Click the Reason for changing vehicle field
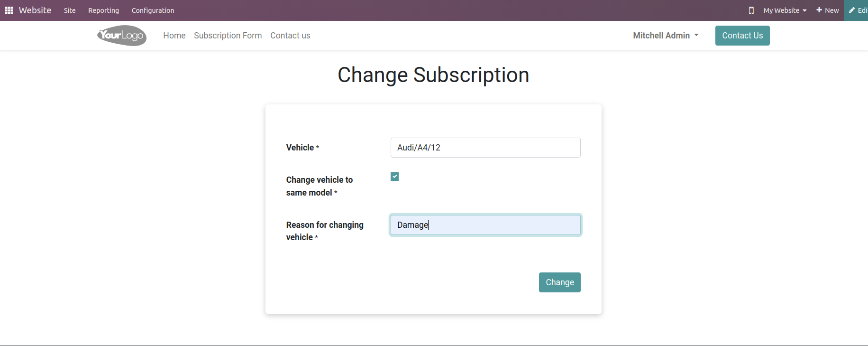The width and height of the screenshot is (868, 346). 485,225
